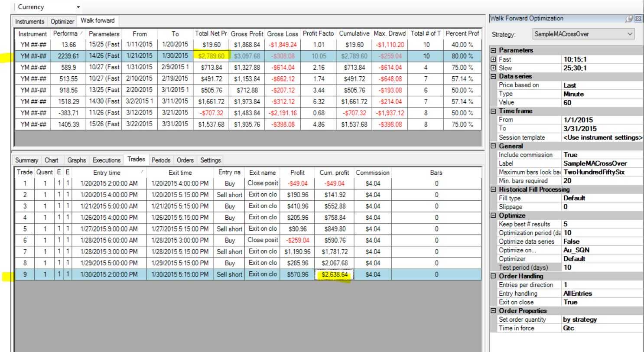The width and height of the screenshot is (644, 352).
Task: Expand the Slow parameter node
Action: (x=493, y=68)
